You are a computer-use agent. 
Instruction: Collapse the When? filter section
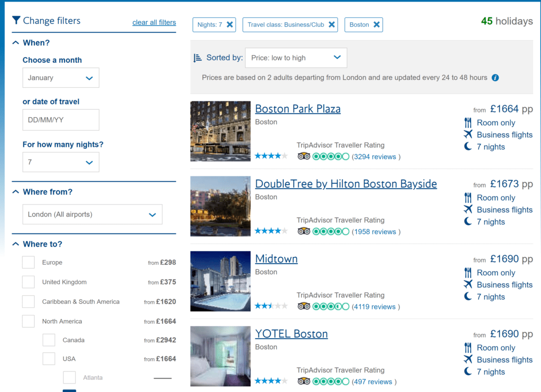tap(15, 43)
